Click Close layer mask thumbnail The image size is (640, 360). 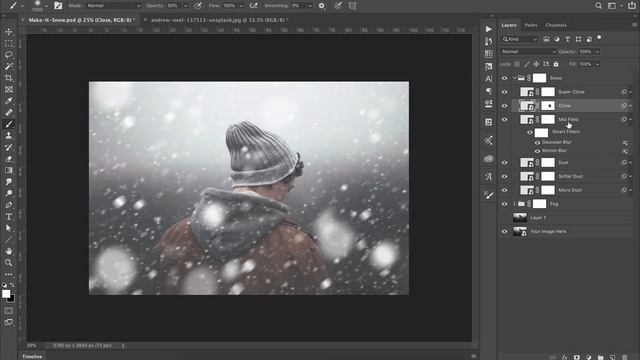548,106
